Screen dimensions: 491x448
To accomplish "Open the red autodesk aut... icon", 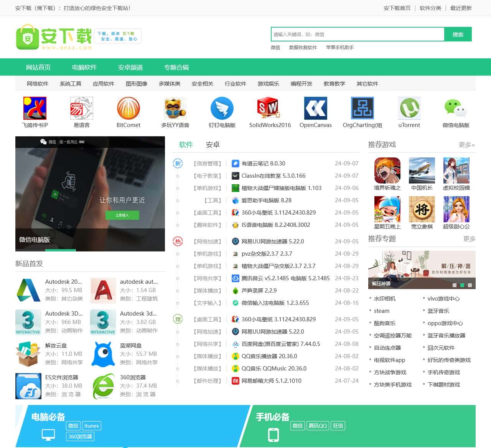I will coord(103,290).
